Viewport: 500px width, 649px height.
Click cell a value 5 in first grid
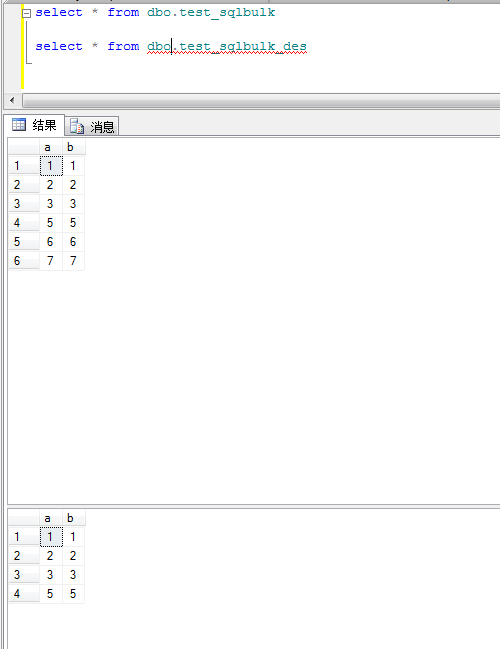pyautogui.click(x=51, y=223)
